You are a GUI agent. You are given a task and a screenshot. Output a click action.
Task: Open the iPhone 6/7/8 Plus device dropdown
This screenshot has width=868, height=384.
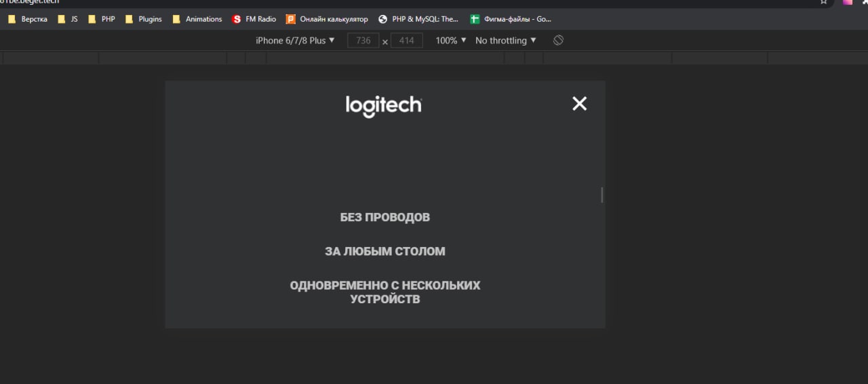[295, 41]
